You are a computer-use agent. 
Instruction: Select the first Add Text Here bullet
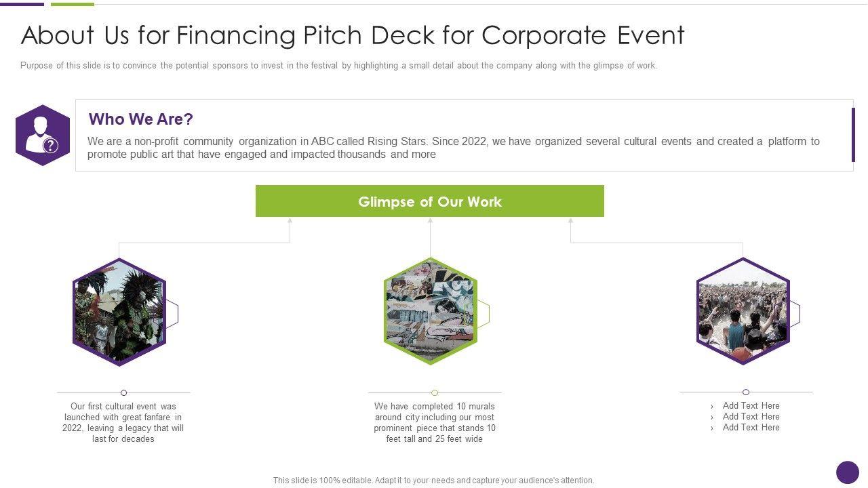[x=751, y=406]
